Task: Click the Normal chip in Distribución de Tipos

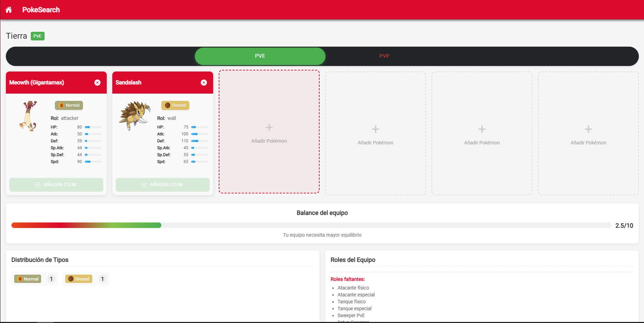Action: coord(28,279)
